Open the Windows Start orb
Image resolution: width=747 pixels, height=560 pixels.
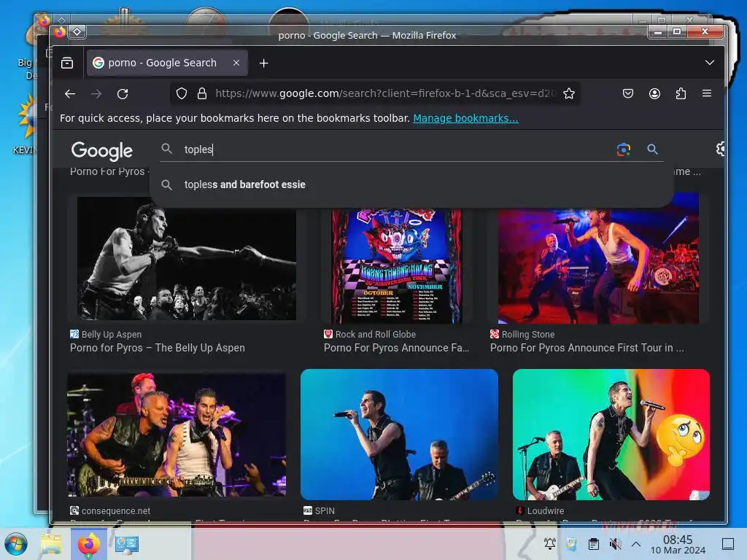pyautogui.click(x=16, y=544)
